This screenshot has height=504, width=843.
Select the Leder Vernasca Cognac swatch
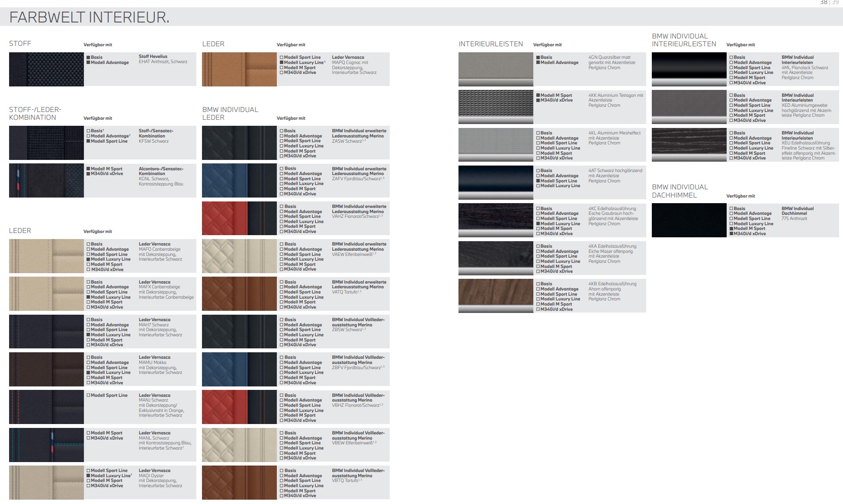(x=239, y=69)
